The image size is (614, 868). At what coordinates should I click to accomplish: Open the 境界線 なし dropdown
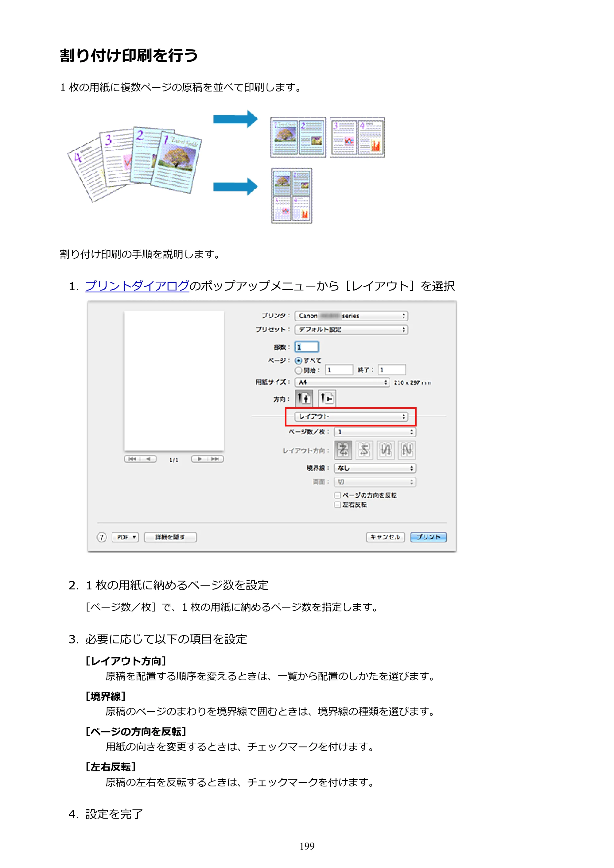click(375, 468)
